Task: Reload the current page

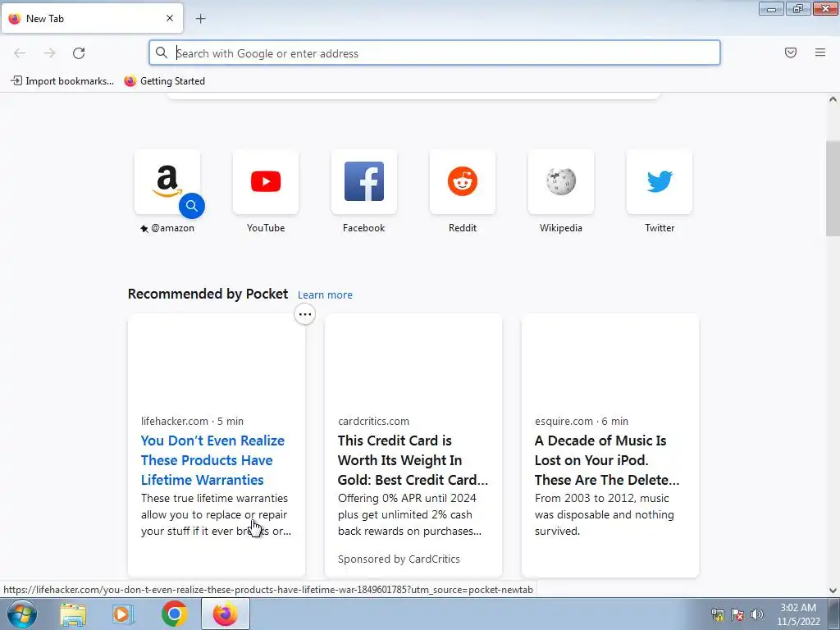Action: 79,53
